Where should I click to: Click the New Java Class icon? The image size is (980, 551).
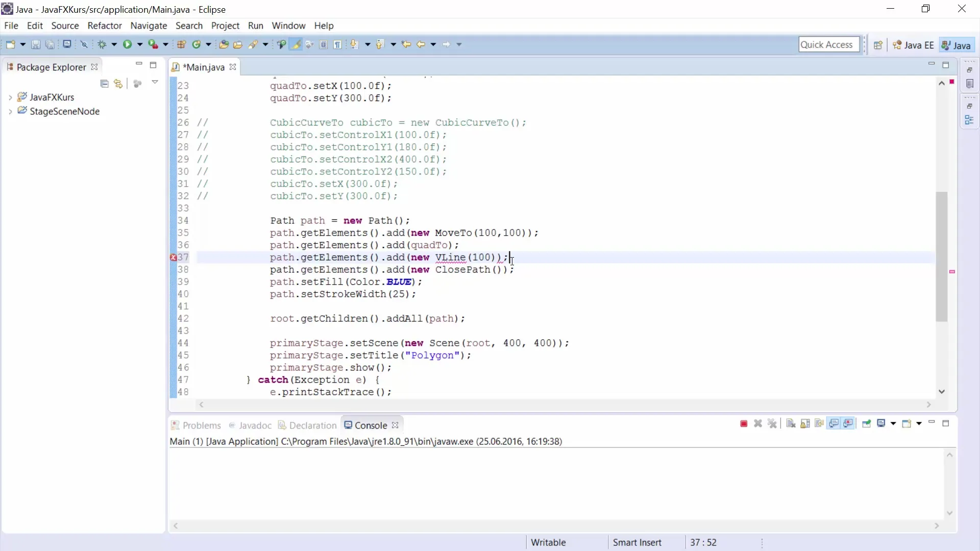pos(197,44)
